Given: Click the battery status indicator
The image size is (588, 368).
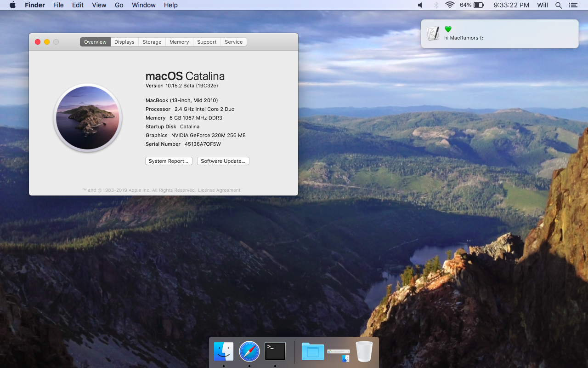Looking at the screenshot, I should [472, 5].
